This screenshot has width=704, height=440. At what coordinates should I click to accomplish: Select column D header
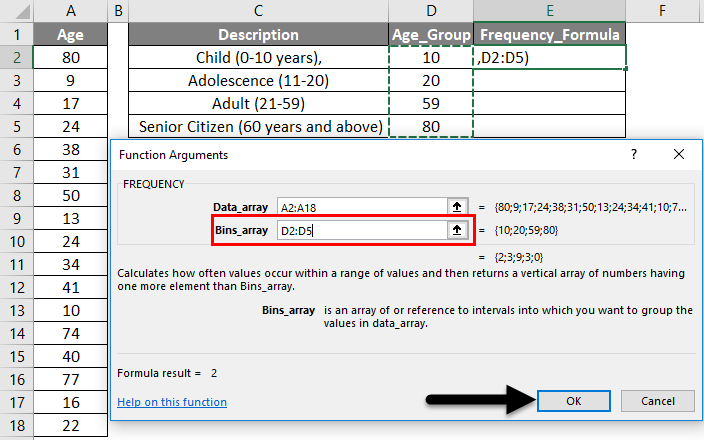(431, 11)
